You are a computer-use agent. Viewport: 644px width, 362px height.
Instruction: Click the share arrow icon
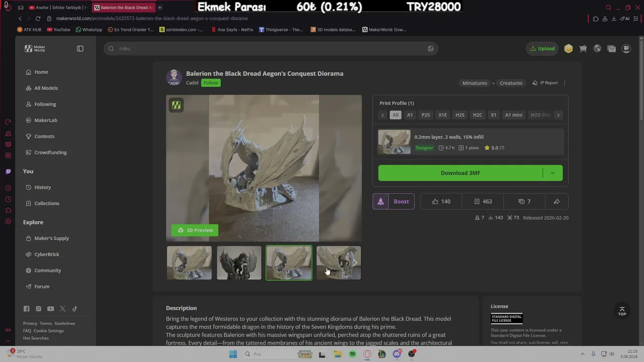click(x=556, y=202)
